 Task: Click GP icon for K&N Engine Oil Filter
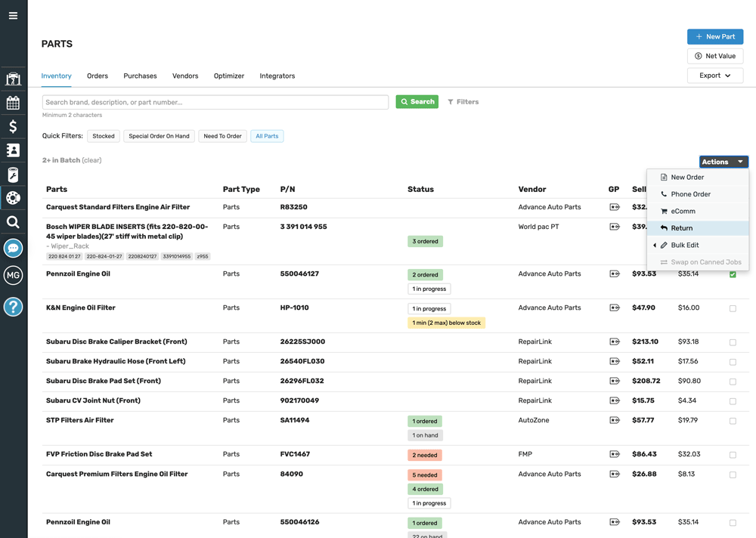pos(614,308)
